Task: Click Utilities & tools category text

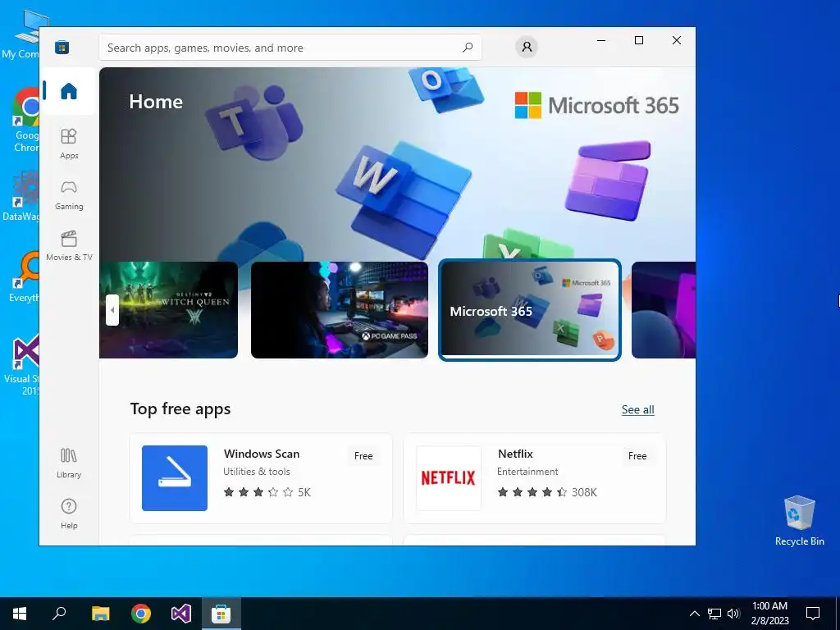Action: point(257,472)
